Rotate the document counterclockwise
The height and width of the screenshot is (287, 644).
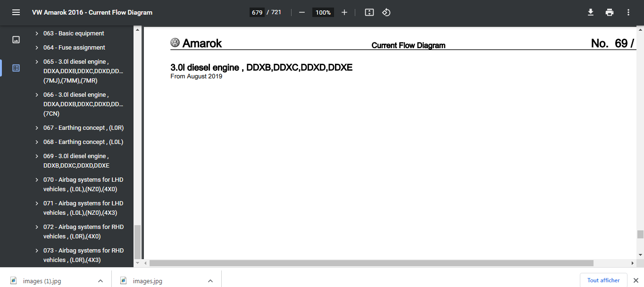point(386,12)
